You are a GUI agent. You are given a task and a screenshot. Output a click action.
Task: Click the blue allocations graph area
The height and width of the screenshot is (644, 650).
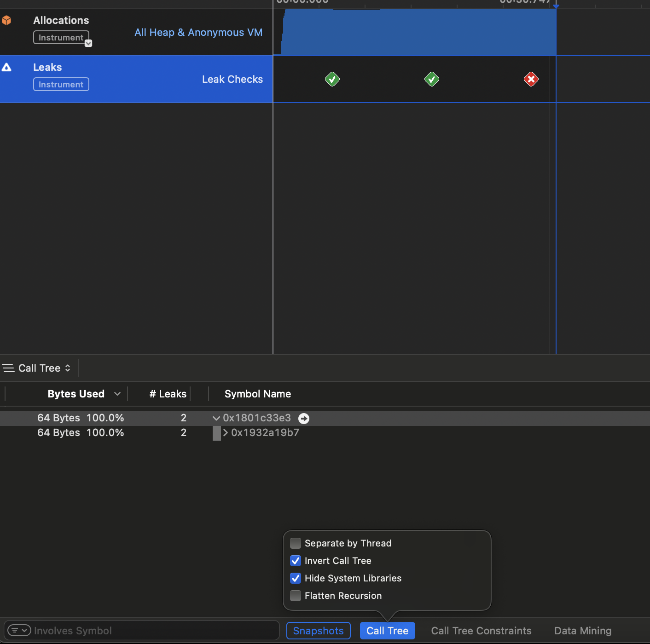(419, 32)
